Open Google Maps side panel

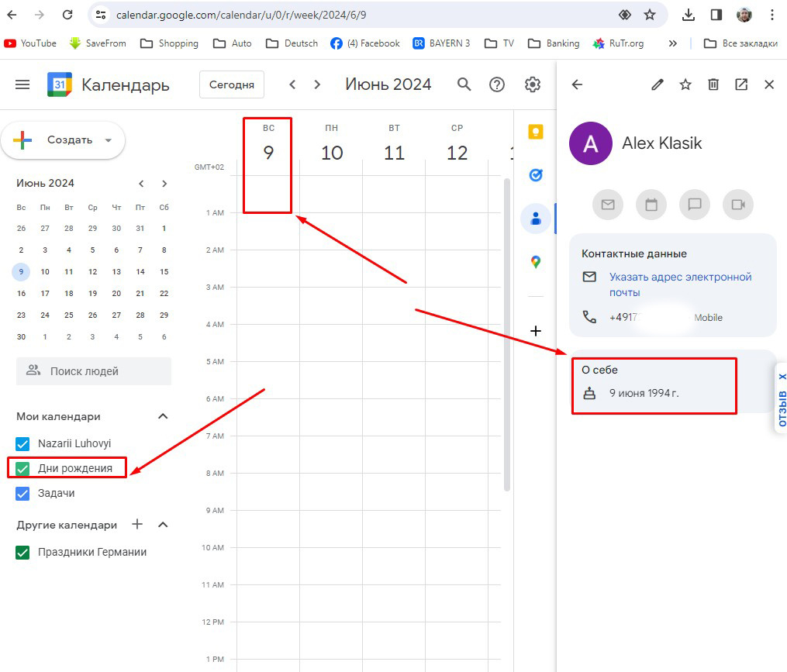pos(536,261)
